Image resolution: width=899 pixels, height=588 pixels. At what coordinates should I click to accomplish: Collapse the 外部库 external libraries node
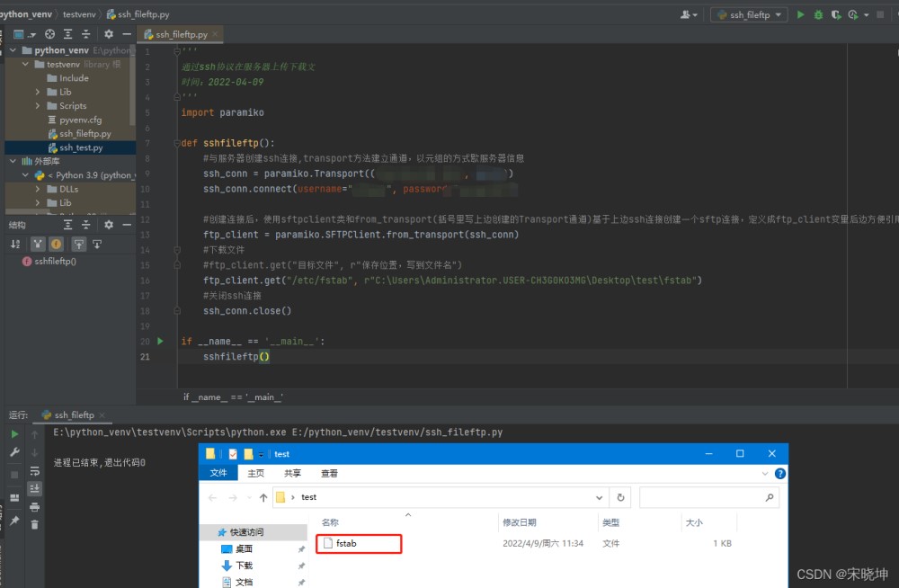tap(13, 161)
